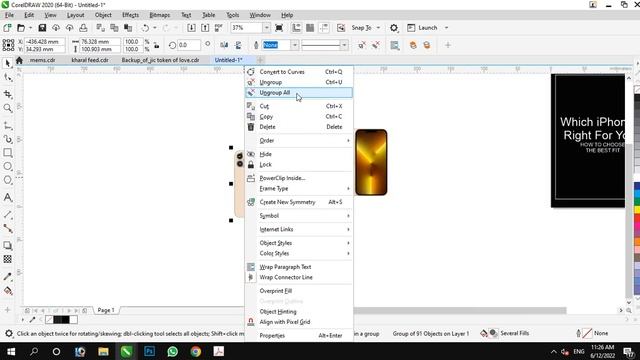
Task: Select the Transparency tool in the toolbox
Action: 7,259
